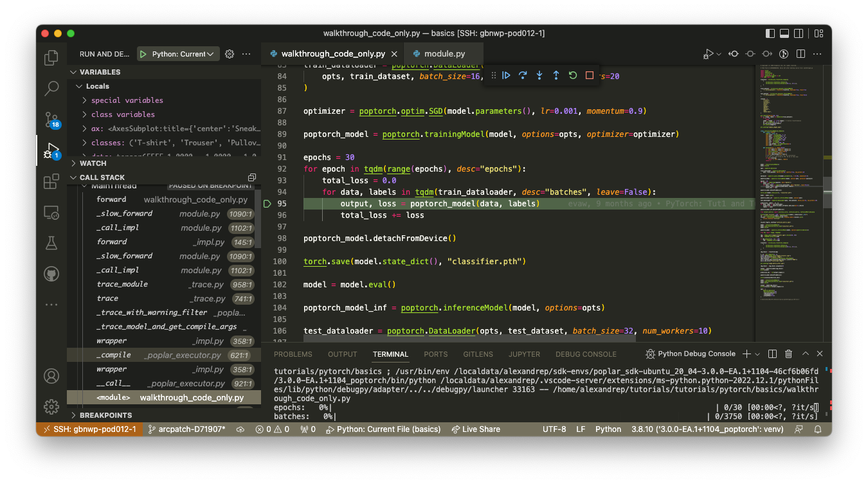Start a Live Share session
The height and width of the screenshot is (484, 868).
[476, 429]
